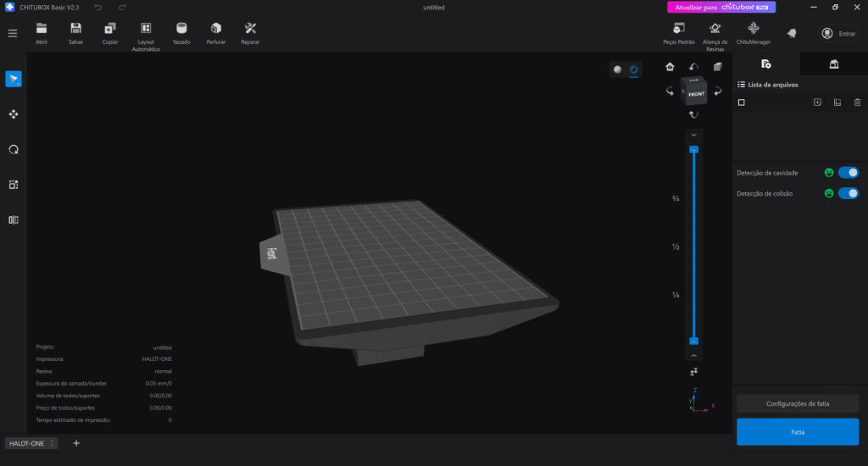Image resolution: width=868 pixels, height=466 pixels.
Task: Click the undo arrow in title bar
Action: [x=98, y=7]
